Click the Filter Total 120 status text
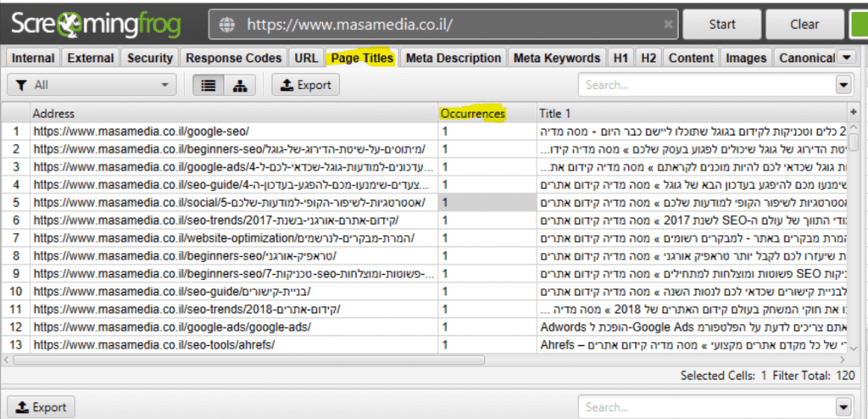 [x=814, y=376]
